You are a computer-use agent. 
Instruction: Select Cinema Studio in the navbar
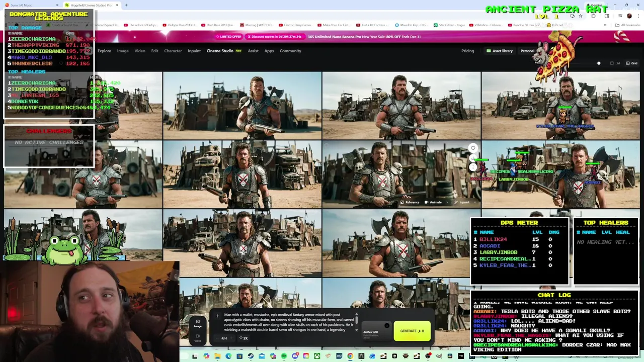[220, 51]
